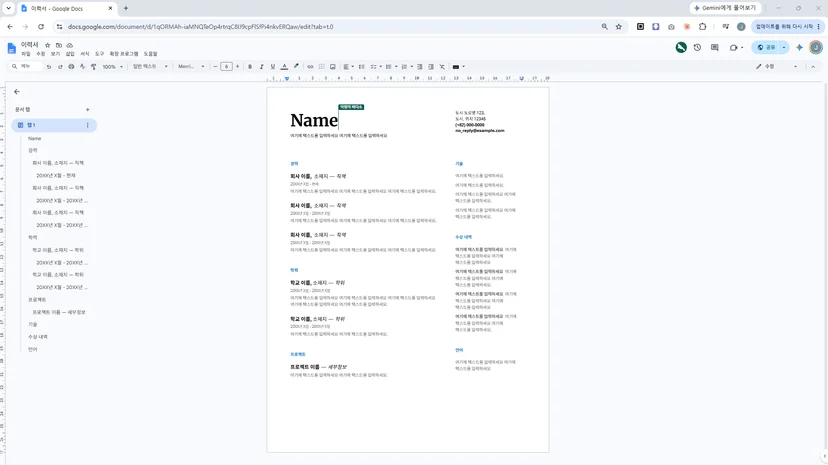The image size is (828, 465).
Task: Click the font size field
Action: click(x=226, y=67)
